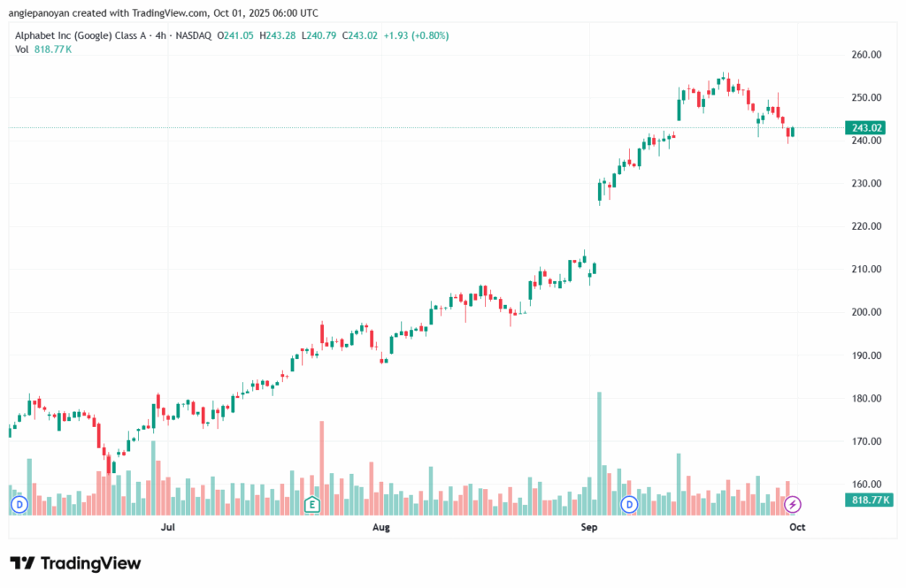Click the 200.00 price scale label
The height and width of the screenshot is (588, 906).
point(866,312)
